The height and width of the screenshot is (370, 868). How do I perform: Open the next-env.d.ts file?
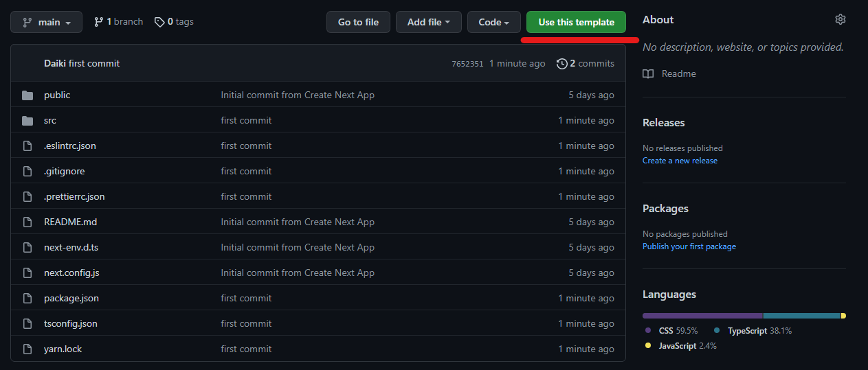pyautogui.click(x=71, y=247)
